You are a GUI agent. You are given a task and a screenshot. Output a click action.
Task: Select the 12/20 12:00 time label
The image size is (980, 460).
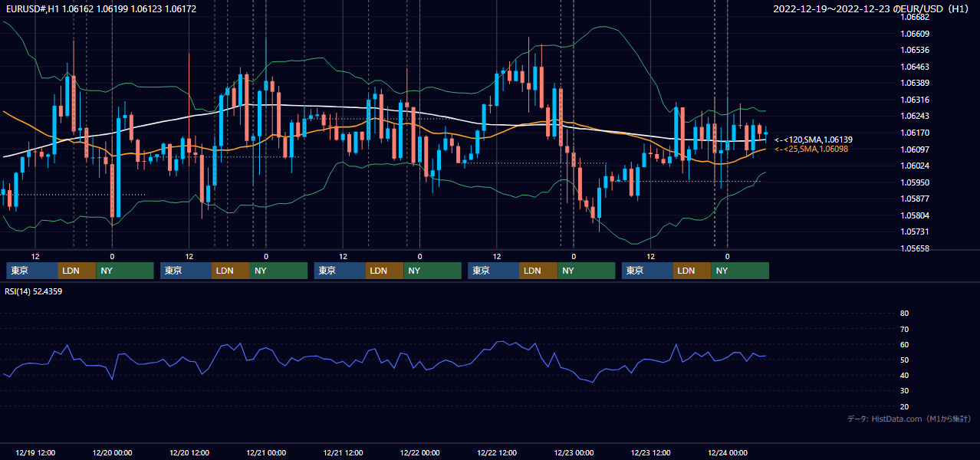tap(189, 452)
